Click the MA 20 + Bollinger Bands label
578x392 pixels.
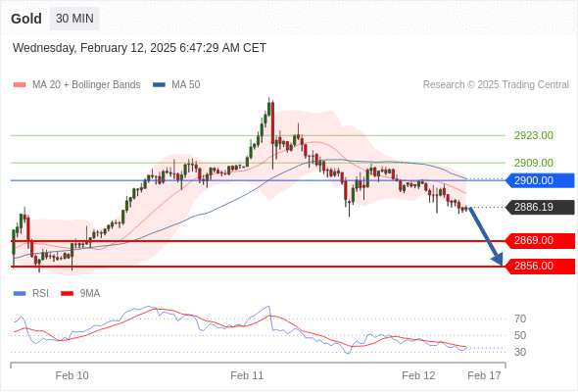click(x=86, y=85)
